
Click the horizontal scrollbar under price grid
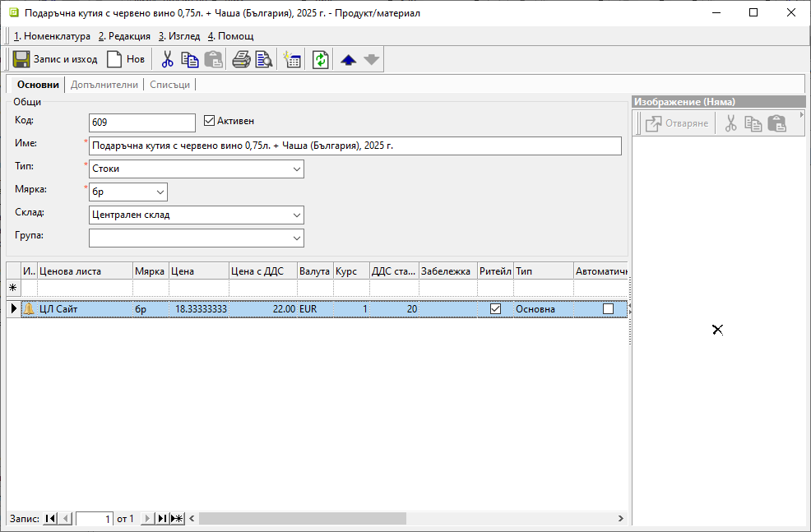tap(303, 519)
